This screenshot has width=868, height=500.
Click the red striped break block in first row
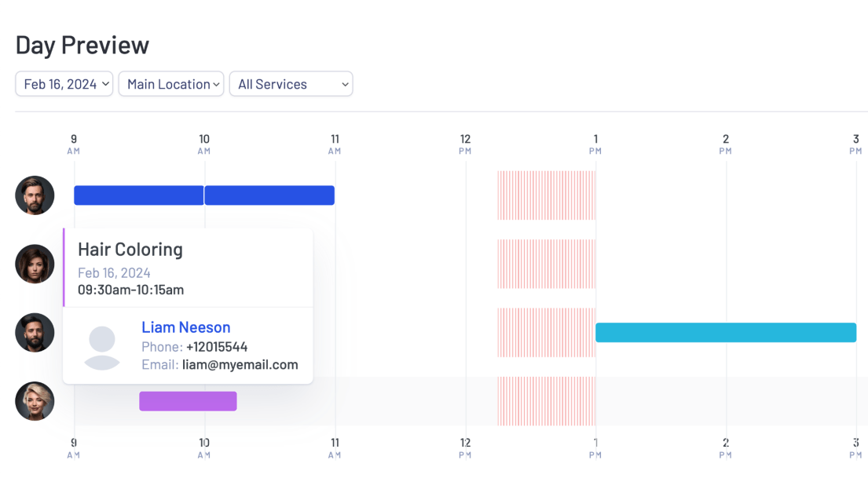[547, 195]
